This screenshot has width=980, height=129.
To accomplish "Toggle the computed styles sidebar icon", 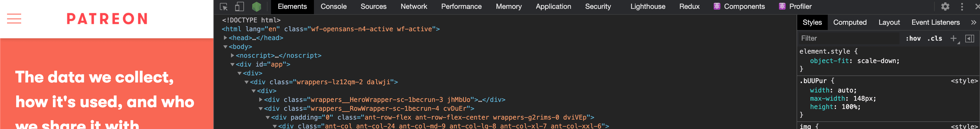I will [x=970, y=39].
